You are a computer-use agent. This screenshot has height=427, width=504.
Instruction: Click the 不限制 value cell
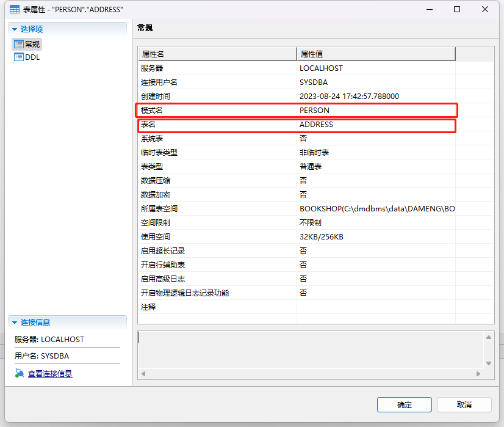pyautogui.click(x=376, y=223)
